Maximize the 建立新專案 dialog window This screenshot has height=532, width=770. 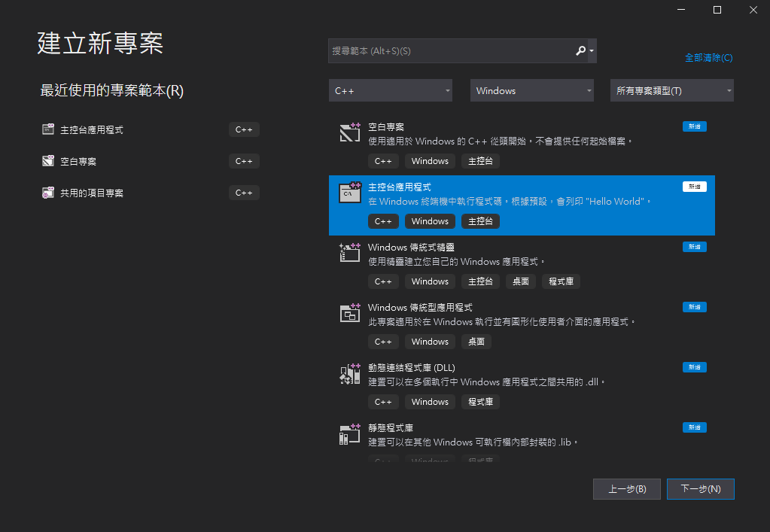pos(717,10)
